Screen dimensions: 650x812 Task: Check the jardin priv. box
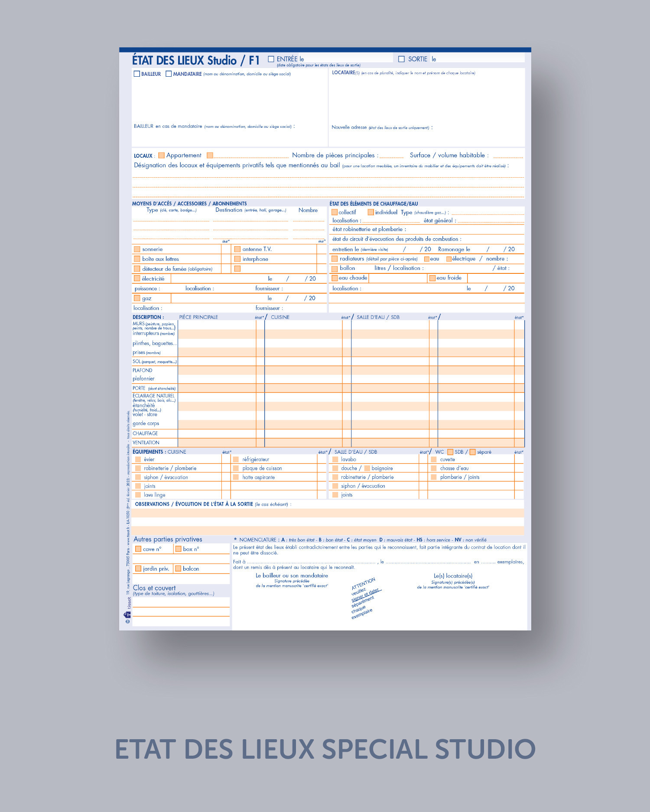(138, 568)
